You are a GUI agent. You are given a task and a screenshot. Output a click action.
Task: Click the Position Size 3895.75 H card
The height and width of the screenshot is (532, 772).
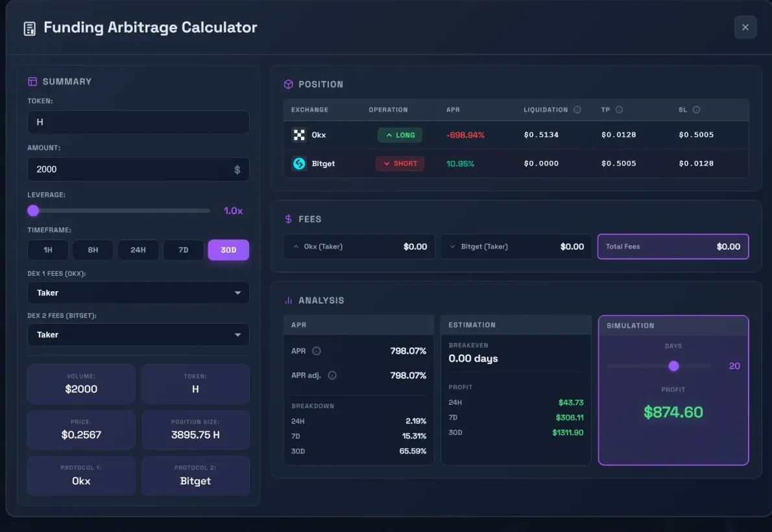(x=195, y=430)
